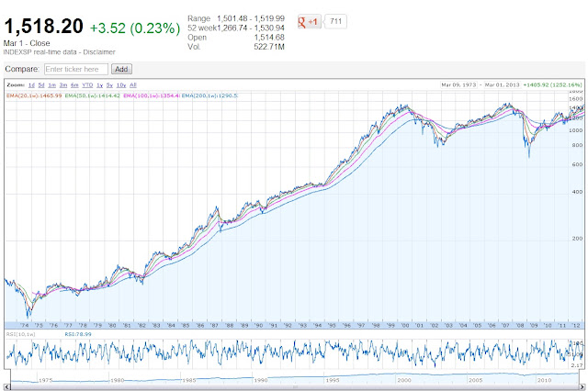Viewport: 588px width, 391px height.
Task: Click the Mar 1 - Close label
Action: (x=27, y=43)
